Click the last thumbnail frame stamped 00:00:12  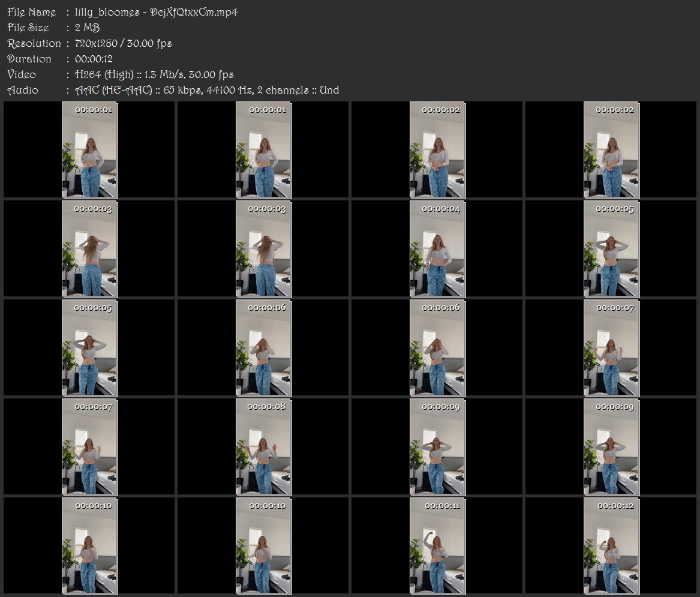tap(611, 545)
